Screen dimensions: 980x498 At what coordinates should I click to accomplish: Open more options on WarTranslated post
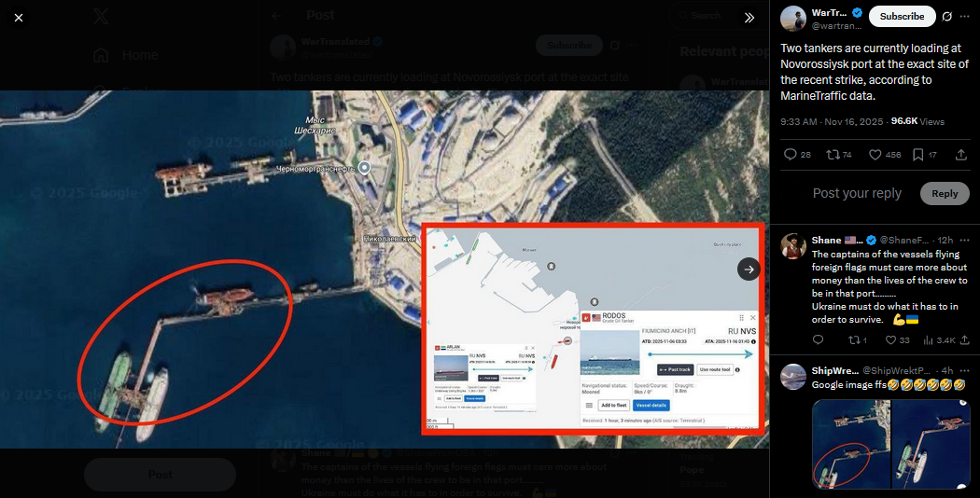tap(965, 17)
